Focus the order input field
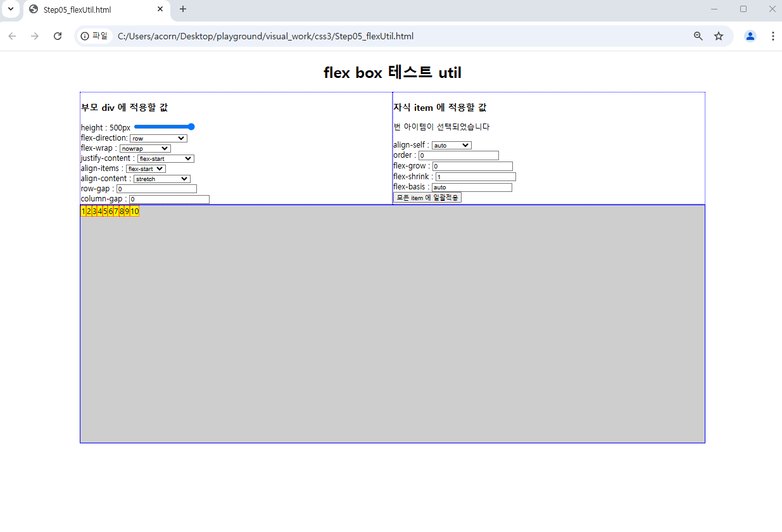This screenshot has width=782, height=532. [458, 155]
